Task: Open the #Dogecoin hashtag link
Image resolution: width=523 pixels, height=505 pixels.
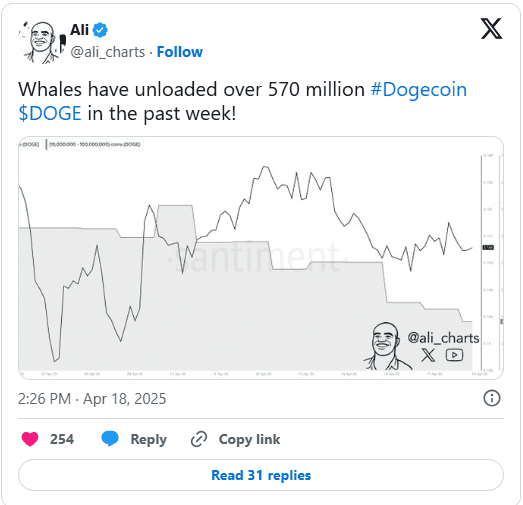Action: coord(419,89)
